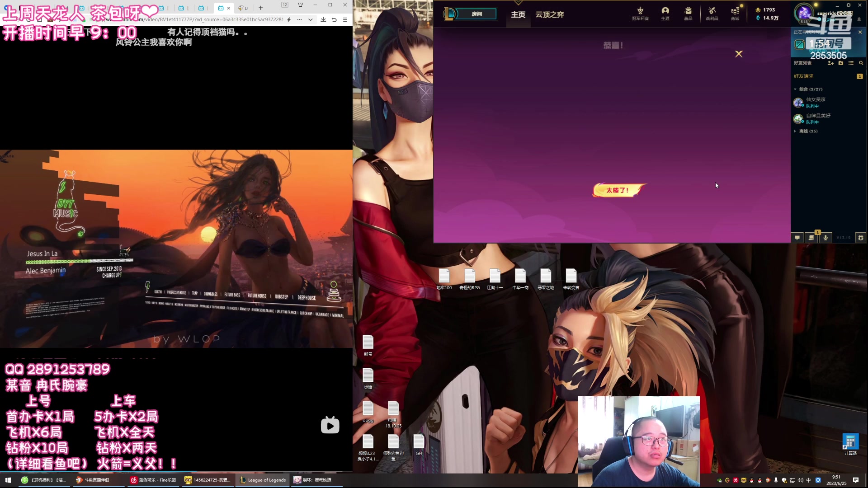Select the active bilibili browser tab
The width and height of the screenshot is (868, 488).
point(224,8)
